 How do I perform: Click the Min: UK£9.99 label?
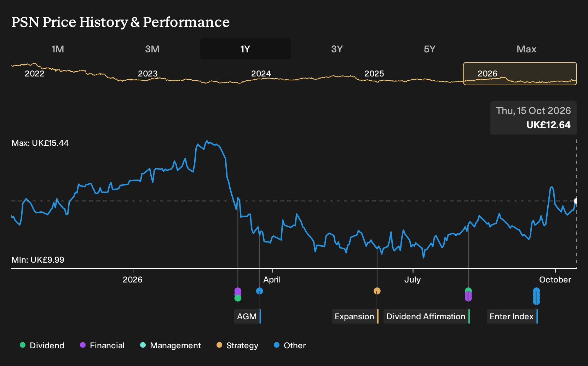coord(38,260)
